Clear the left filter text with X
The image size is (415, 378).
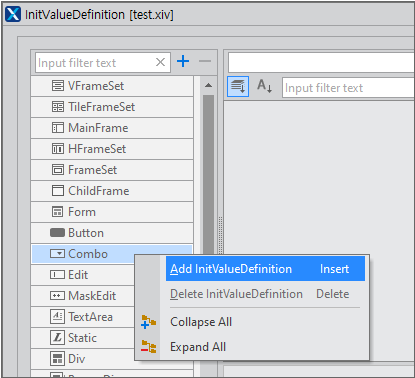click(x=160, y=62)
